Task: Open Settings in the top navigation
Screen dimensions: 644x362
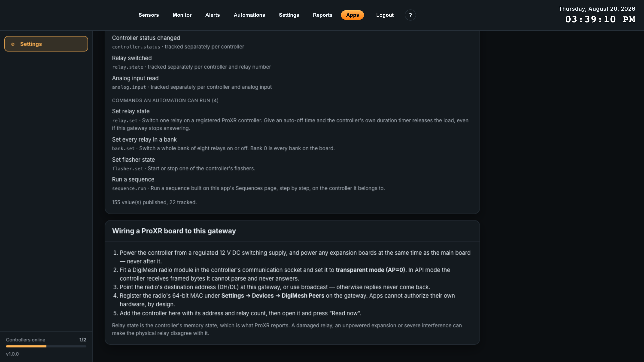Action: [289, 15]
